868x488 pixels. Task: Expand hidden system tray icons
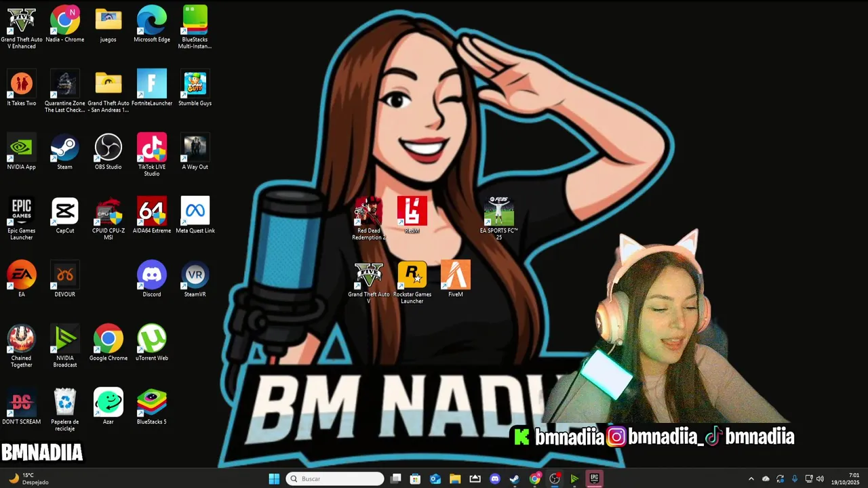tap(751, 479)
